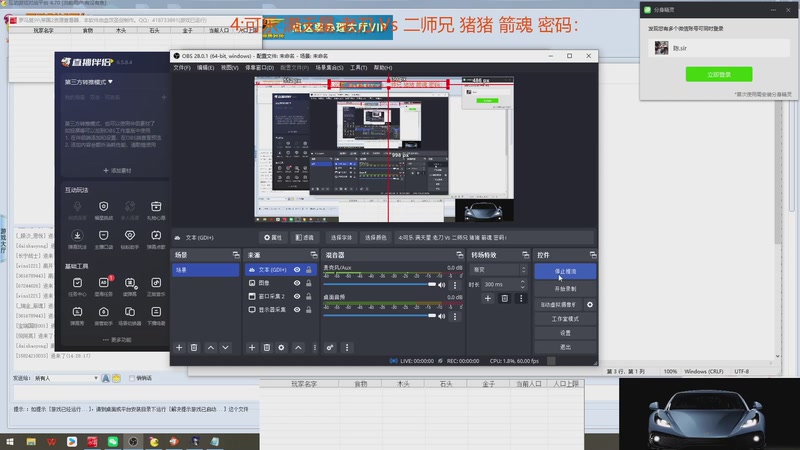800x450 pixels.
Task: Click 属性 button in source toolbar
Action: 273,237
